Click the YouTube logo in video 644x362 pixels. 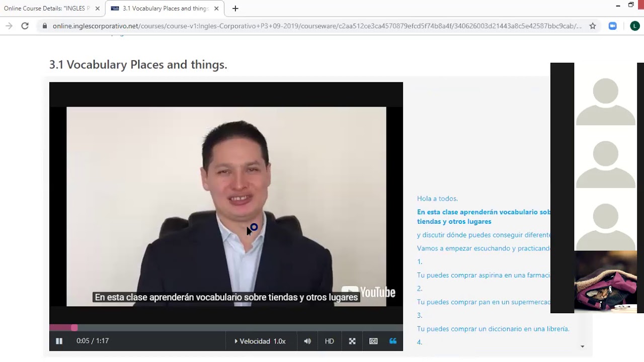368,292
